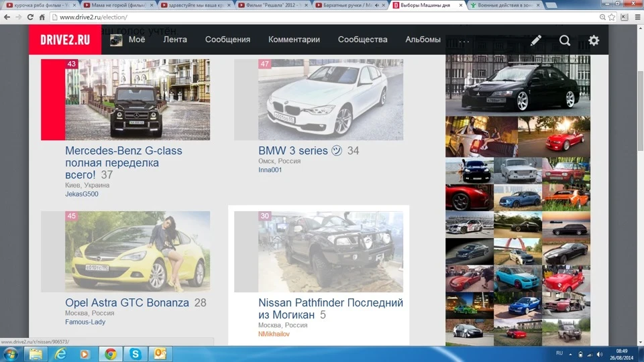
Task: Click the zoom magnifier icon in address bar
Action: [x=602, y=17]
